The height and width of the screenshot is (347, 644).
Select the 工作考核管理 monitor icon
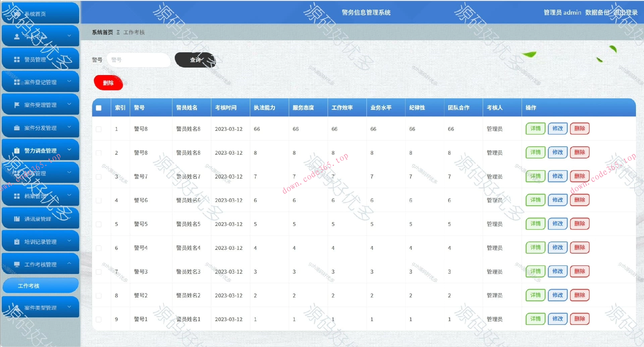point(16,264)
